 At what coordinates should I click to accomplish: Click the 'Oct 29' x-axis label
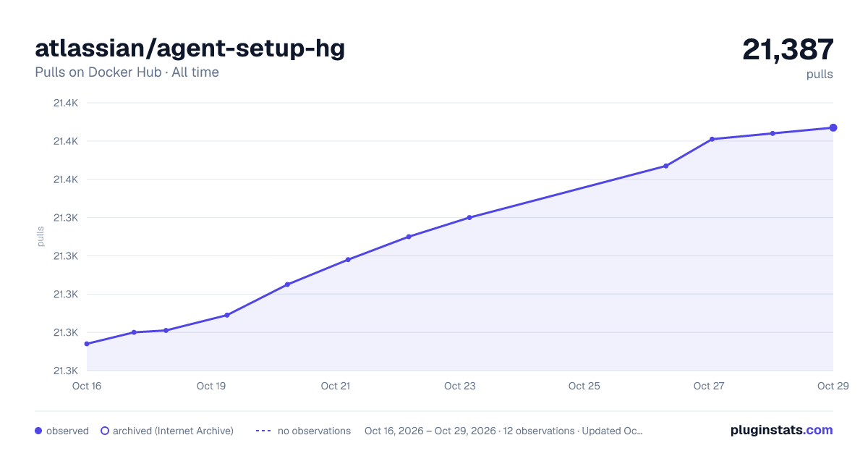(x=833, y=386)
